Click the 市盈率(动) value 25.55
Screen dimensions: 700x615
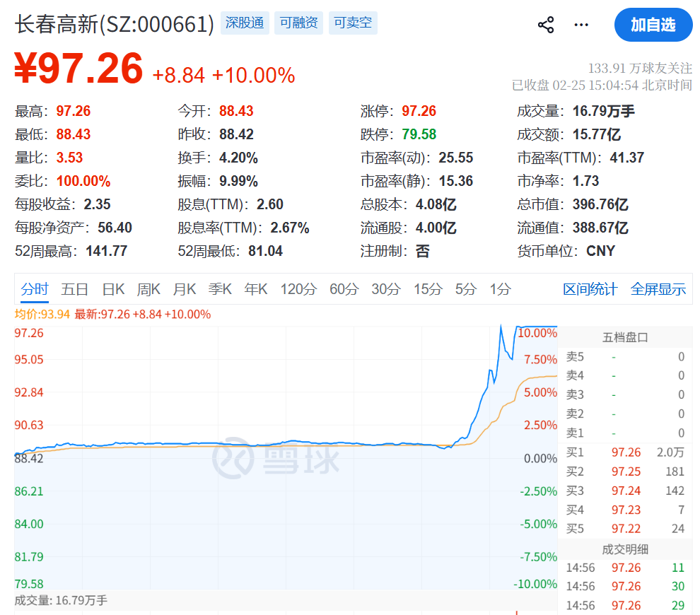point(456,158)
